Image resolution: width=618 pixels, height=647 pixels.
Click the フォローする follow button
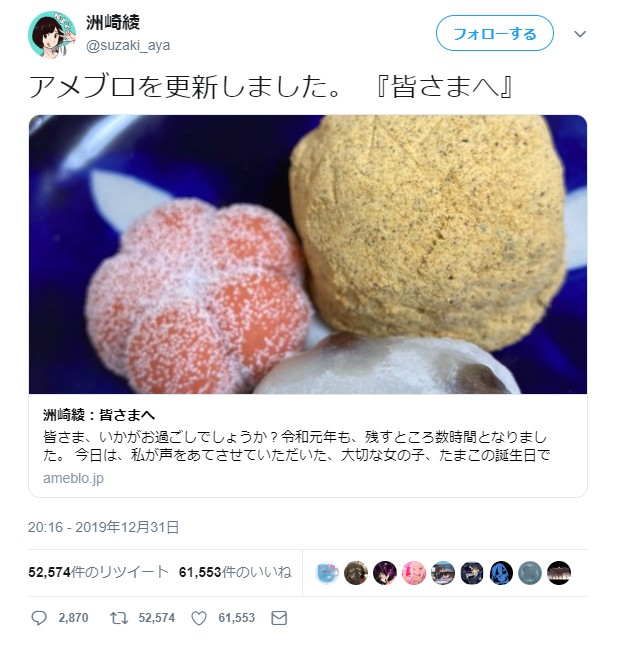(495, 33)
